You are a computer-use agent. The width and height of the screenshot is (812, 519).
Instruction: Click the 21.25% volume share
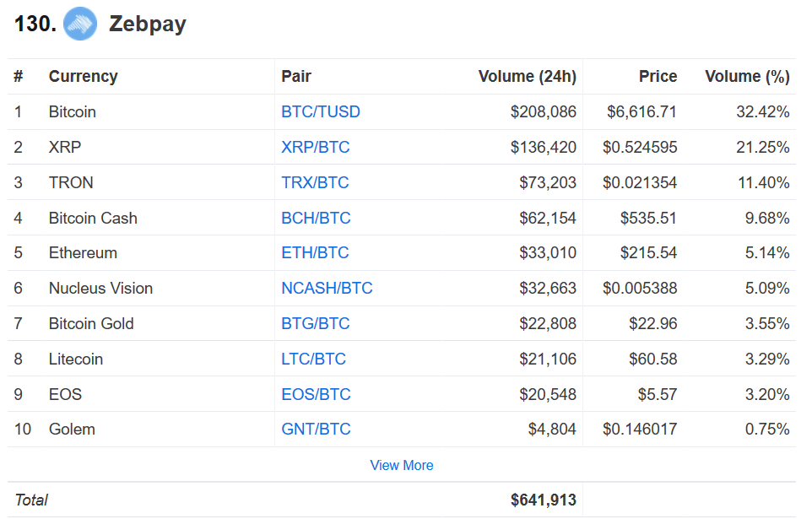(763, 147)
